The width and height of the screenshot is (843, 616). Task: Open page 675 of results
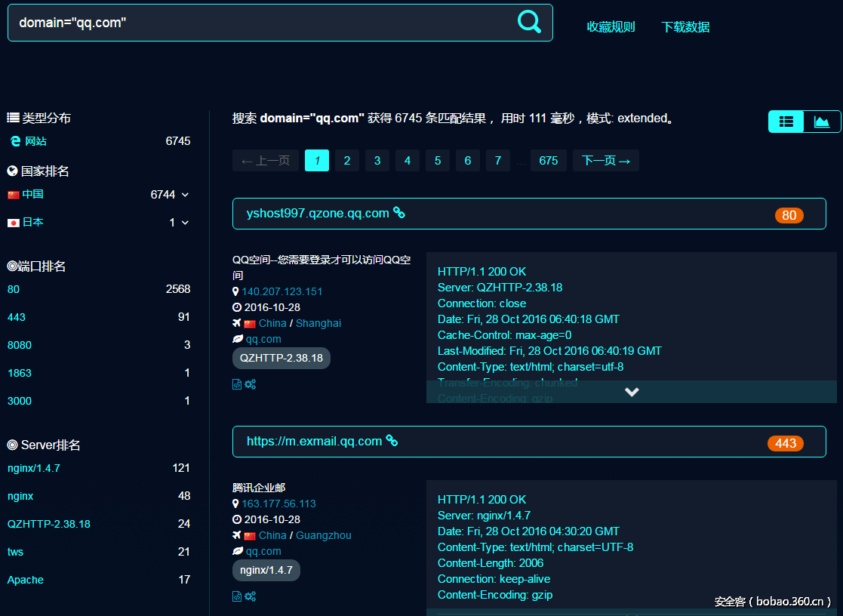(x=549, y=160)
